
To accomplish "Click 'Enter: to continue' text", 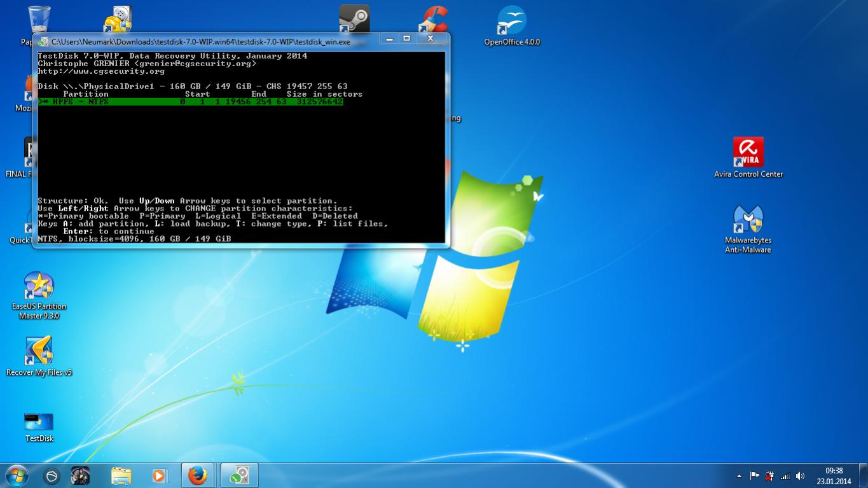I will pos(109,232).
